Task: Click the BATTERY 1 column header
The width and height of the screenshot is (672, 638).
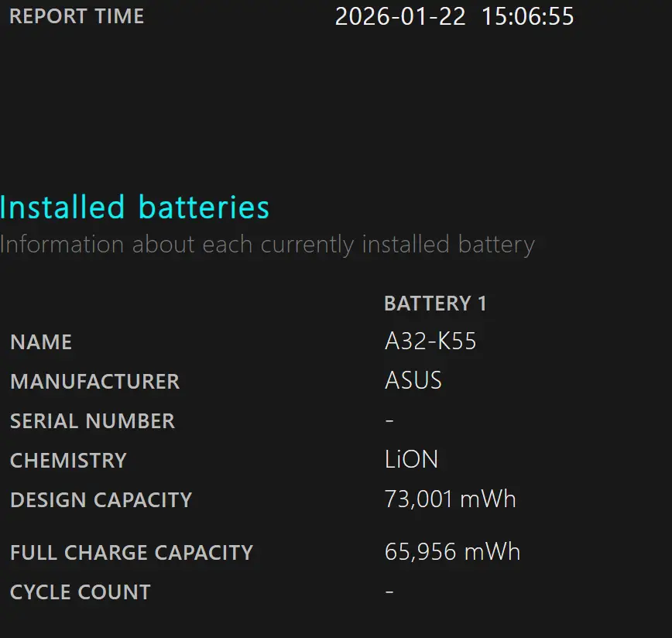Action: [x=435, y=304]
